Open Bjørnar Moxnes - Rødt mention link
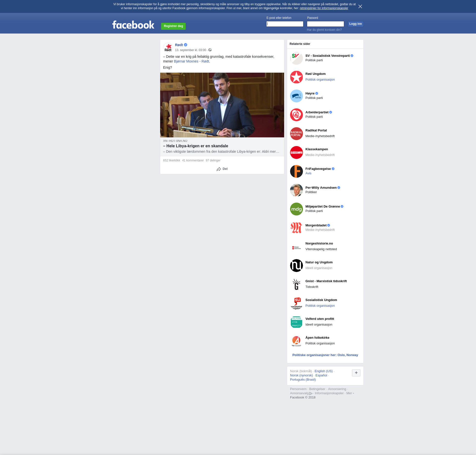The height and width of the screenshot is (455, 476). pos(191,61)
